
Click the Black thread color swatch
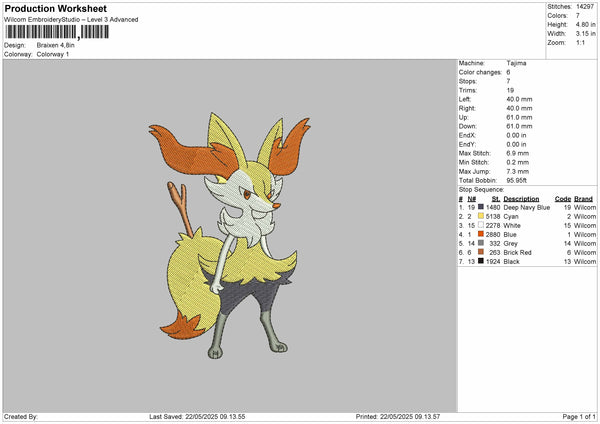click(481, 261)
